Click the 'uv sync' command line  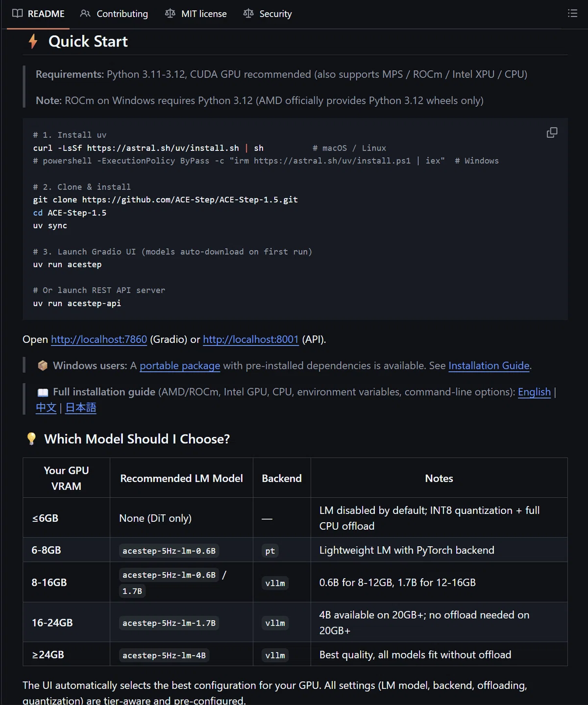(50, 225)
